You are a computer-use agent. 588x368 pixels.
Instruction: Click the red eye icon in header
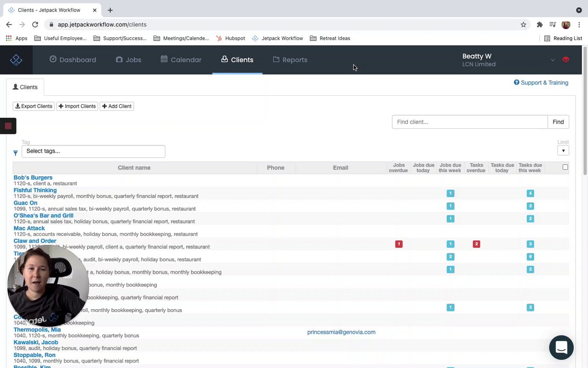[x=565, y=60]
